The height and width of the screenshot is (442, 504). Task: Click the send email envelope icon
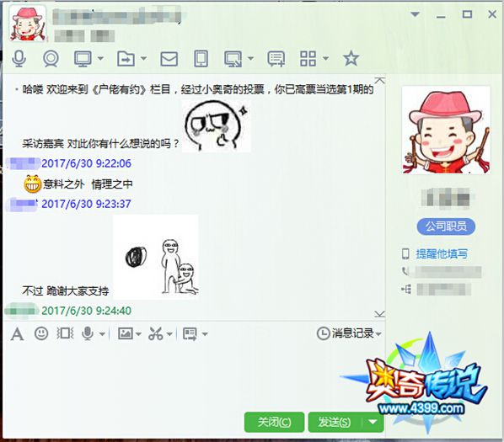(x=169, y=59)
